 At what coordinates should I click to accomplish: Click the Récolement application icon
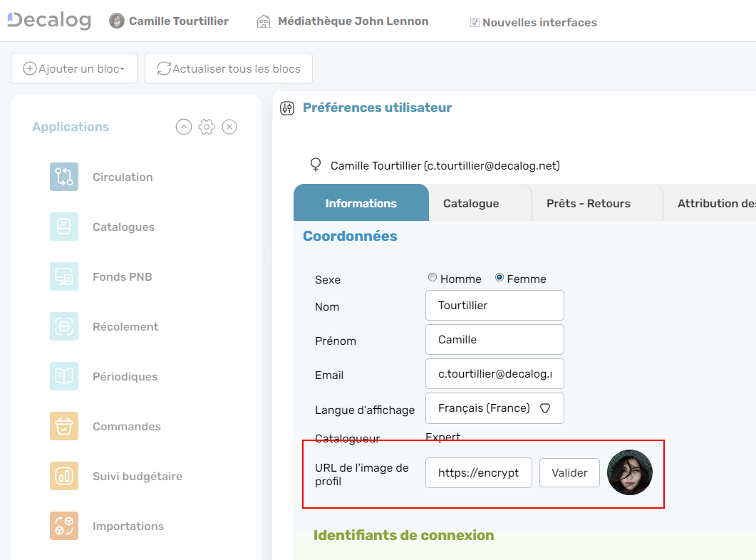pos(63,326)
